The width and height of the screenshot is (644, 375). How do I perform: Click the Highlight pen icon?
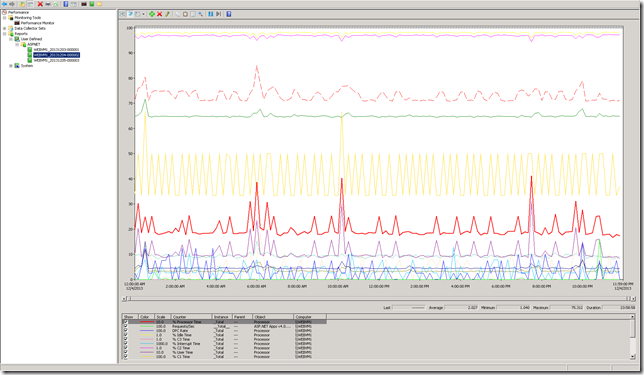pos(168,14)
